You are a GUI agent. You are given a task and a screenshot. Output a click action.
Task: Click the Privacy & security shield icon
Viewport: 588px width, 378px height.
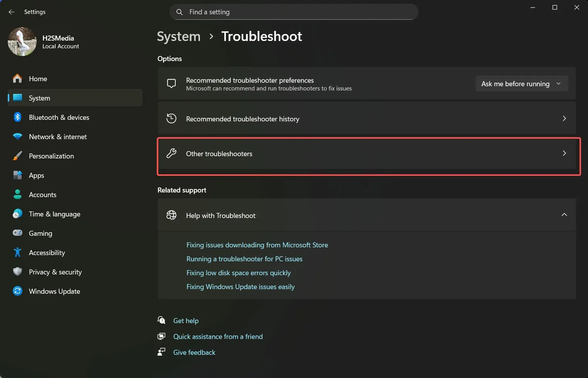pyautogui.click(x=17, y=272)
